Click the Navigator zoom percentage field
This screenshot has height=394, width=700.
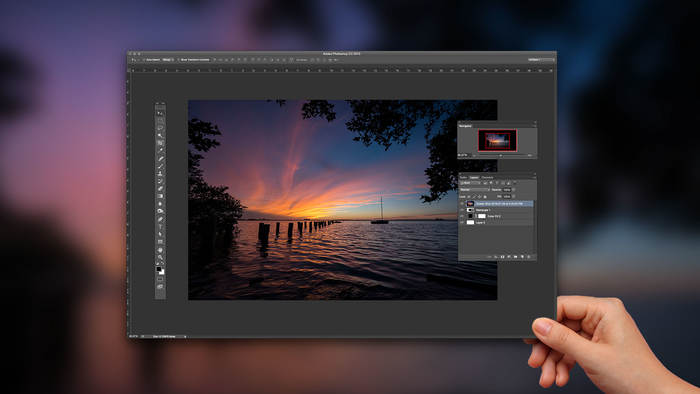click(x=462, y=155)
